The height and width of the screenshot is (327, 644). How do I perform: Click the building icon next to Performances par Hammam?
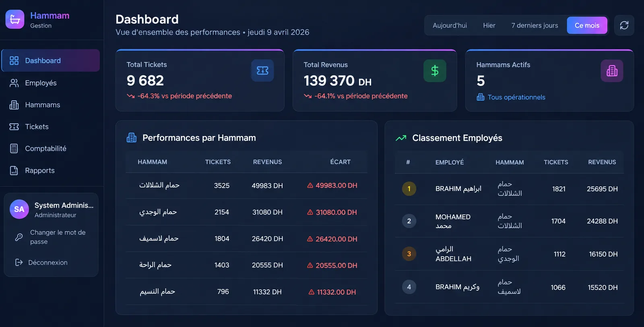[x=132, y=138]
